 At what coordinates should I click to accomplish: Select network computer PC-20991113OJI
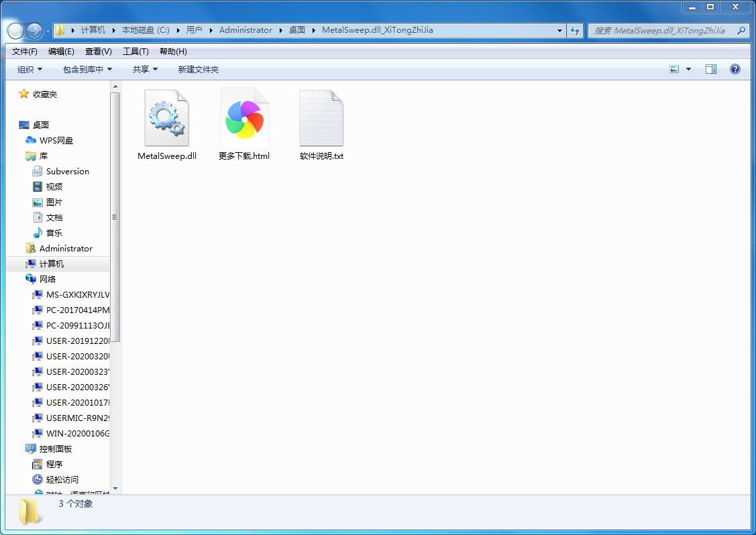[x=78, y=325]
